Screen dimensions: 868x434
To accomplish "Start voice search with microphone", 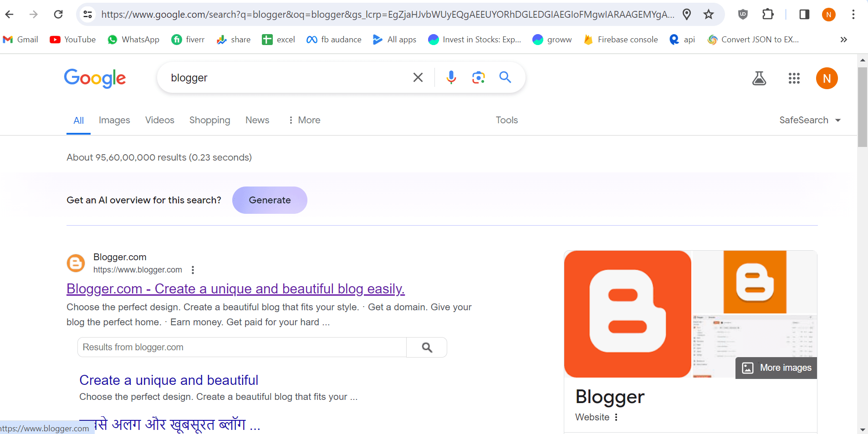I will pos(451,78).
